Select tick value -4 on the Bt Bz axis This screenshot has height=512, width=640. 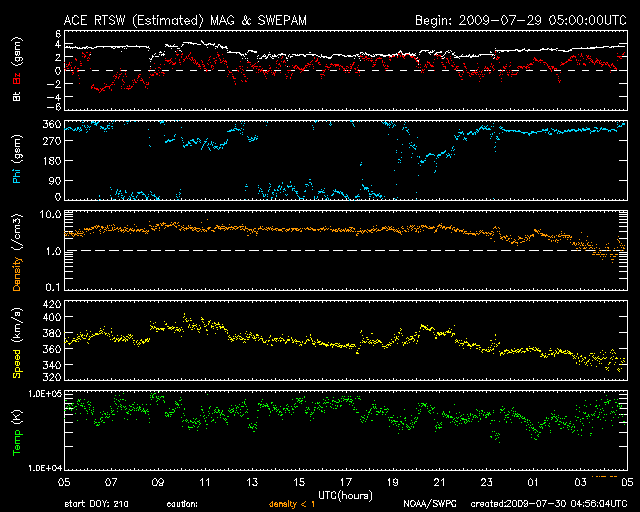pyautogui.click(x=54, y=97)
